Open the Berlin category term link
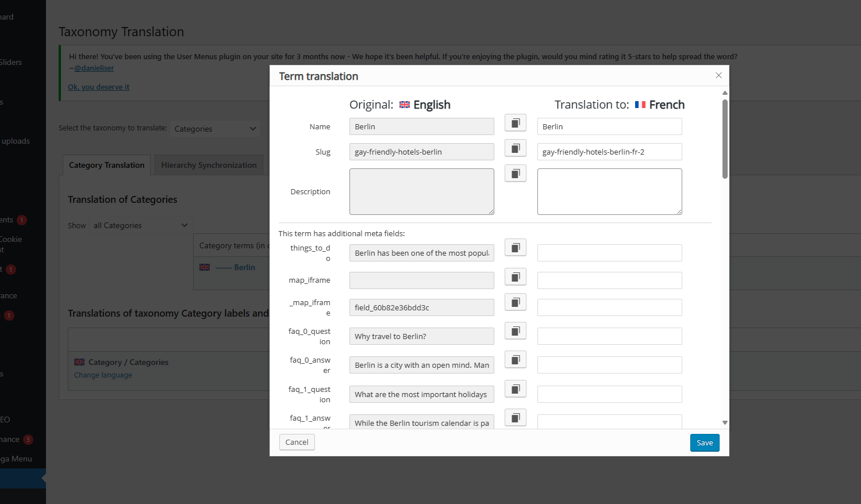 tap(244, 267)
